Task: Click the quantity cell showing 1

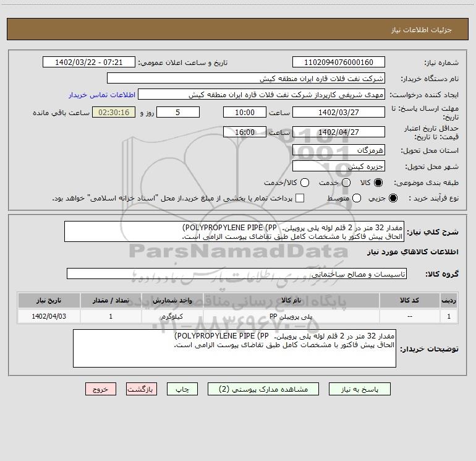Action: [111, 316]
